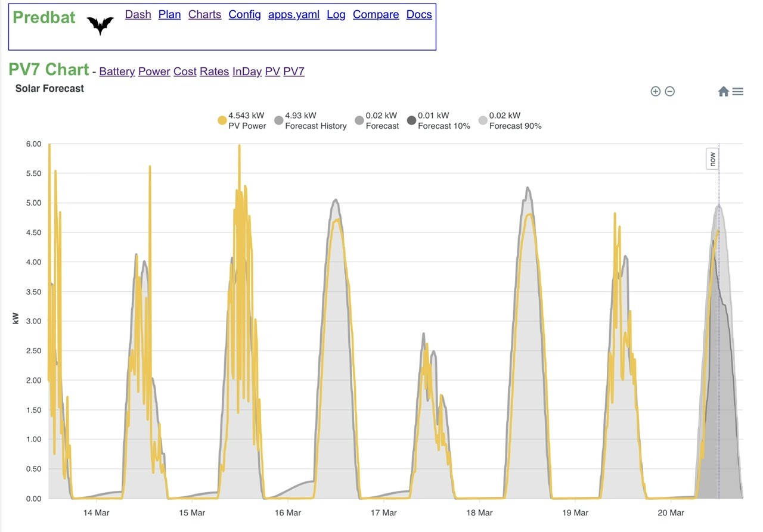Zoom out with the chart minus icon

669,91
